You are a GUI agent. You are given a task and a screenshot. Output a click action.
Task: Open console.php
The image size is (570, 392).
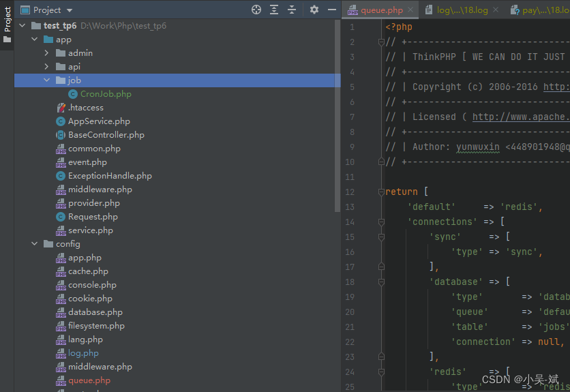coord(92,285)
